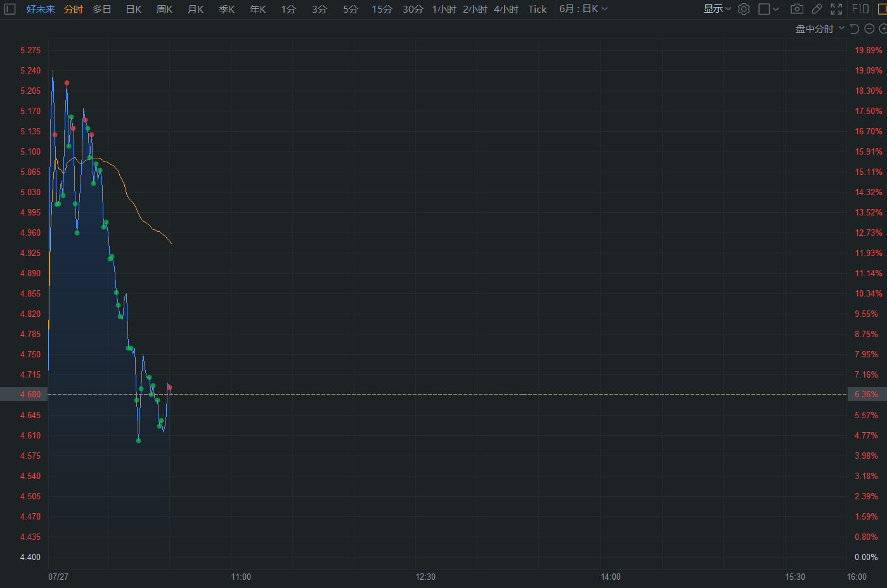Viewport: 887px width, 588px height.
Task: Select the 3分 interval
Action: tap(320, 10)
